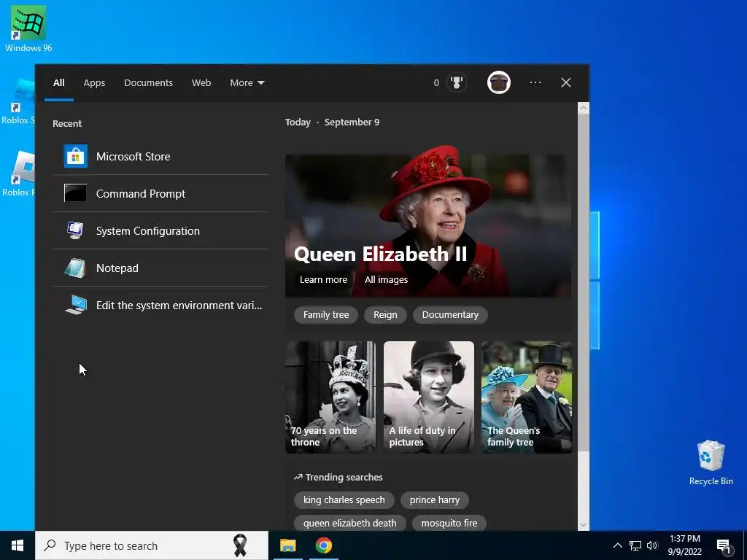
Task: Open the Windows Start button
Action: (x=18, y=545)
